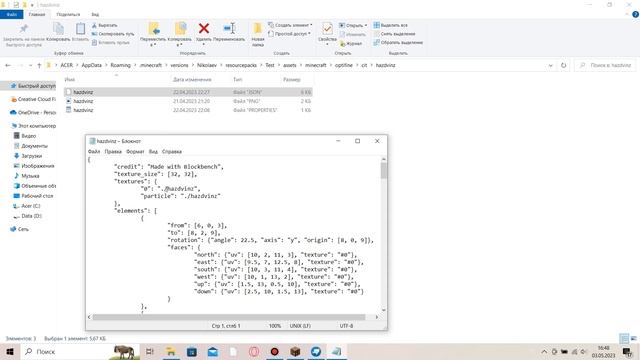Click the Nikolaev segment in the address bar
This screenshot has height=360, width=640.
(x=207, y=65)
